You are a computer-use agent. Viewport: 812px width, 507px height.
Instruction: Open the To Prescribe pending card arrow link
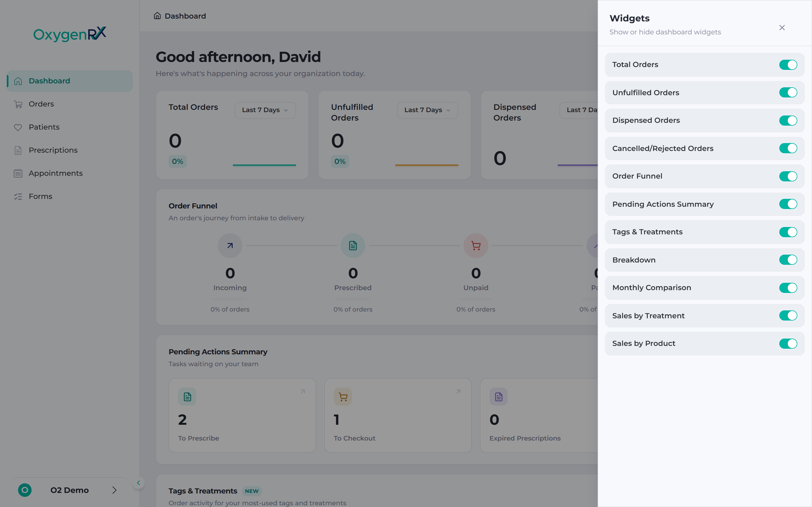click(303, 391)
